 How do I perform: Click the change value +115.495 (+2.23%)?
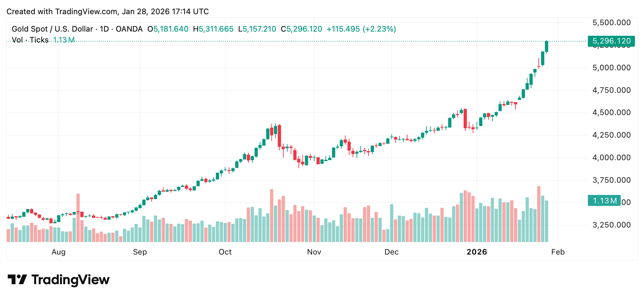(361, 29)
